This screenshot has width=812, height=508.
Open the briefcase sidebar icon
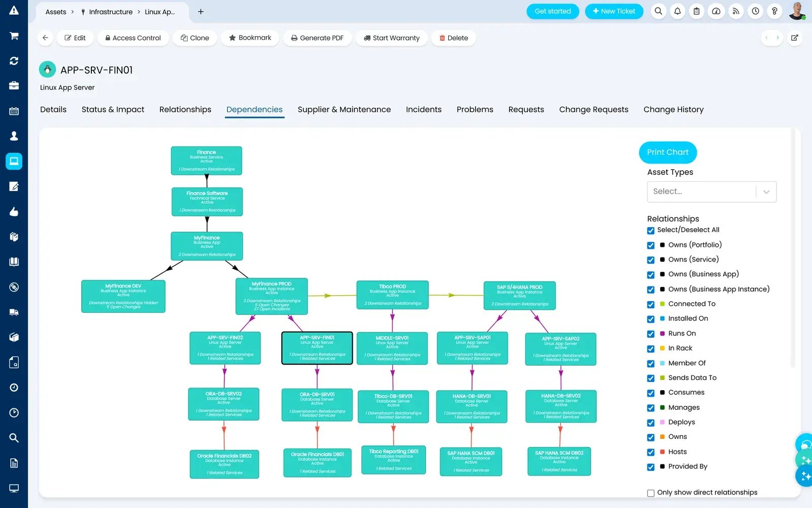(14, 85)
